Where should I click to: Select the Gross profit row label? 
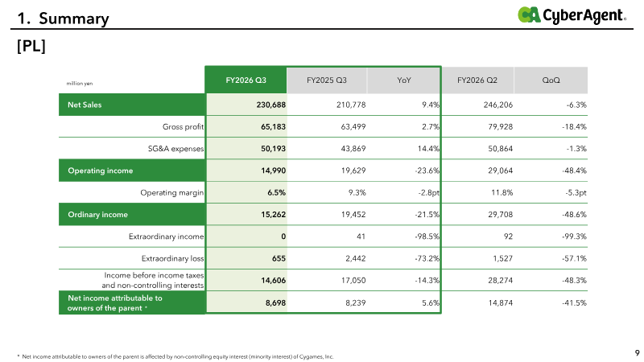point(183,126)
